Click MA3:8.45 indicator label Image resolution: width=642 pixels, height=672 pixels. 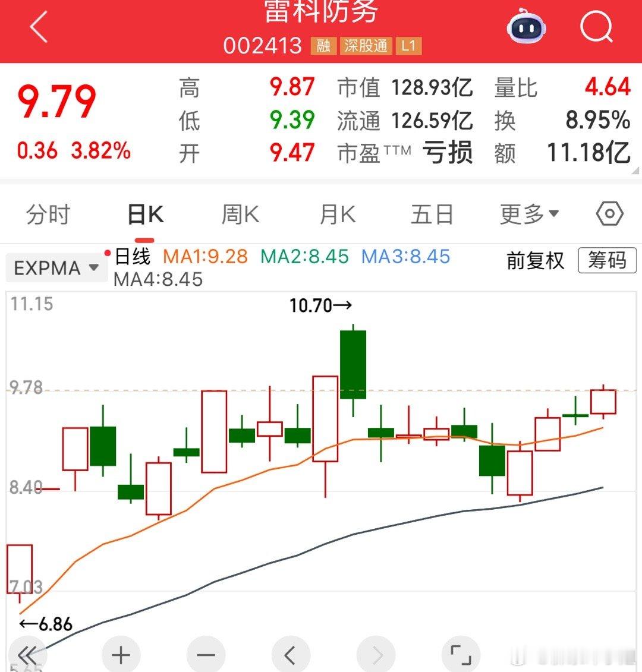click(x=405, y=257)
